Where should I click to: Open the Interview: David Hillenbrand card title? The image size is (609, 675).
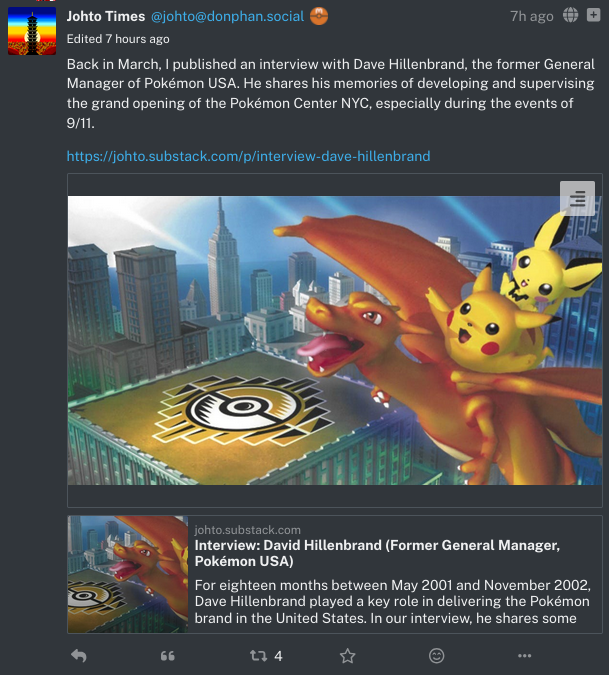point(377,553)
